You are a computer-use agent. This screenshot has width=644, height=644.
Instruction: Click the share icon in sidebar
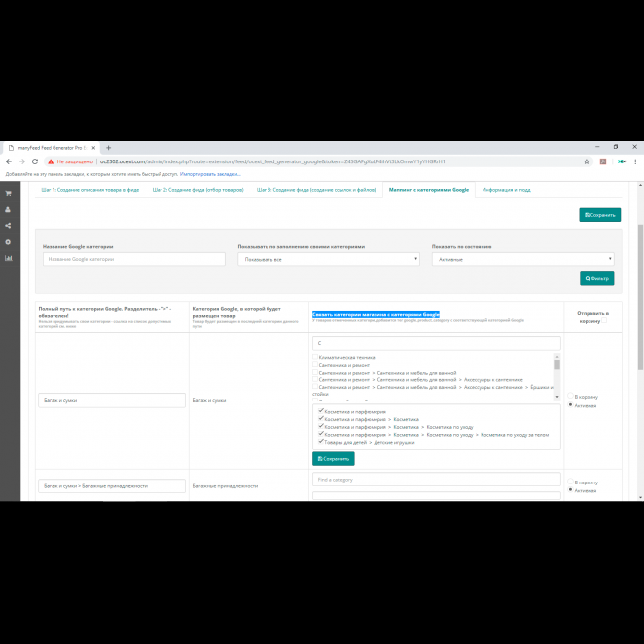(x=9, y=225)
